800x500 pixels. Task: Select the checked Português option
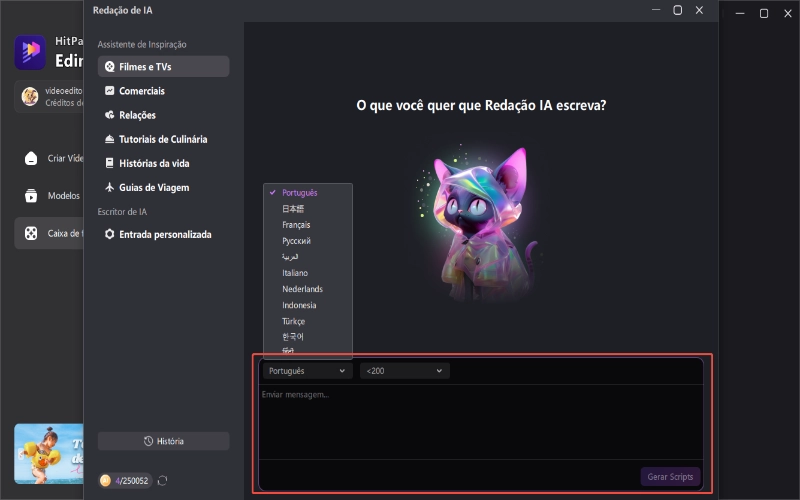(300, 193)
